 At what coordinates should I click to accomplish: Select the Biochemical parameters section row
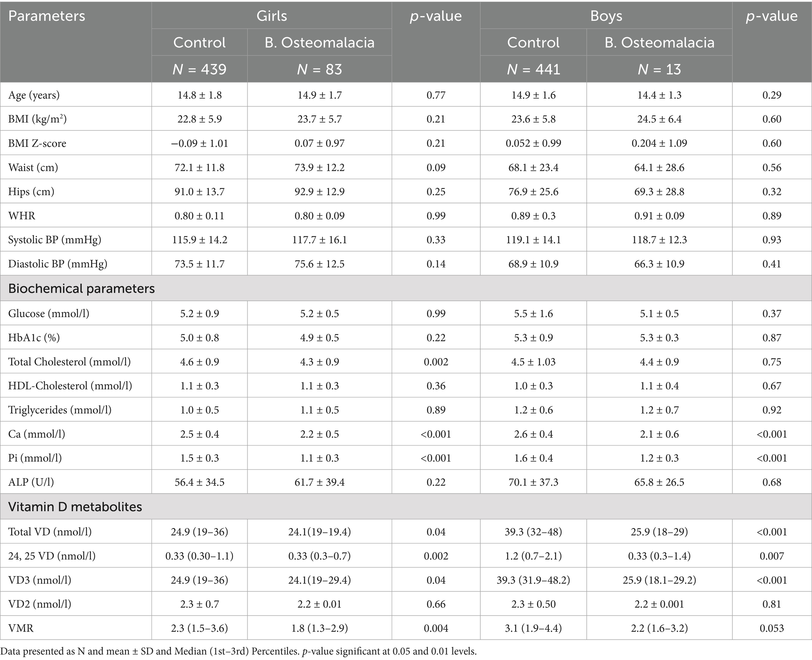(81, 289)
